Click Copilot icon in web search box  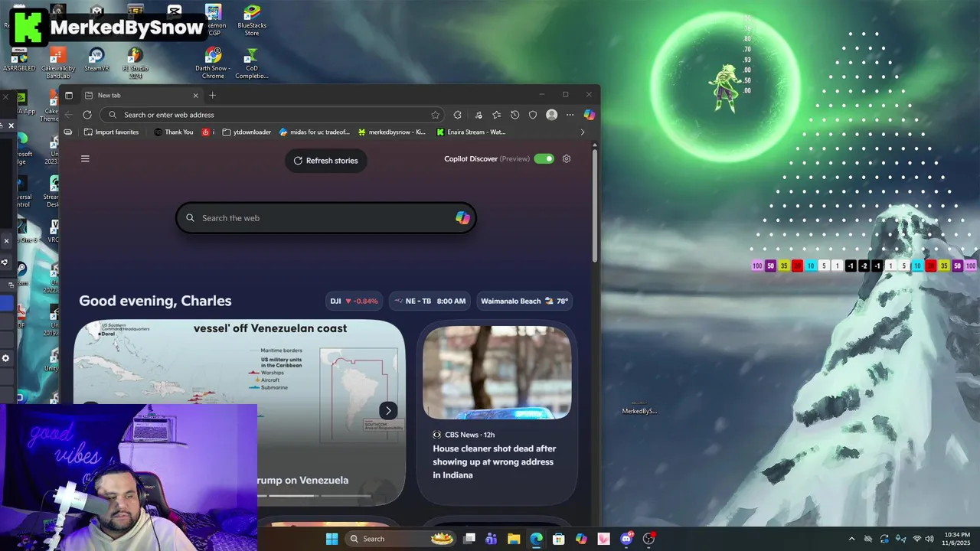462,218
